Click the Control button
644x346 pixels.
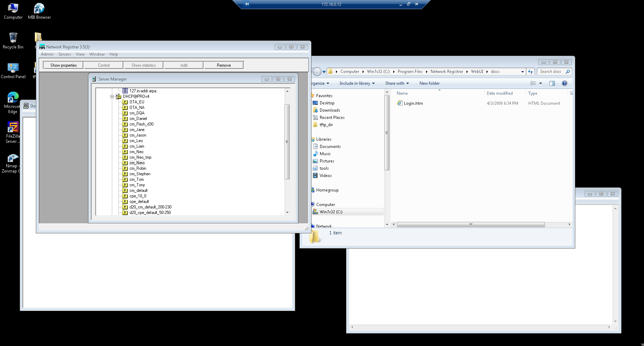(104, 65)
